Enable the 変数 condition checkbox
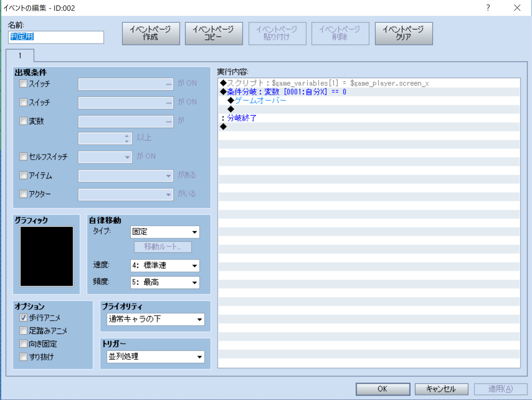 pyautogui.click(x=23, y=121)
